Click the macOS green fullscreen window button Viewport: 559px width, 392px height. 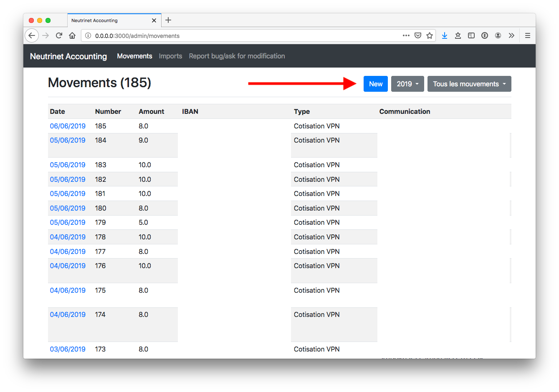(x=48, y=20)
